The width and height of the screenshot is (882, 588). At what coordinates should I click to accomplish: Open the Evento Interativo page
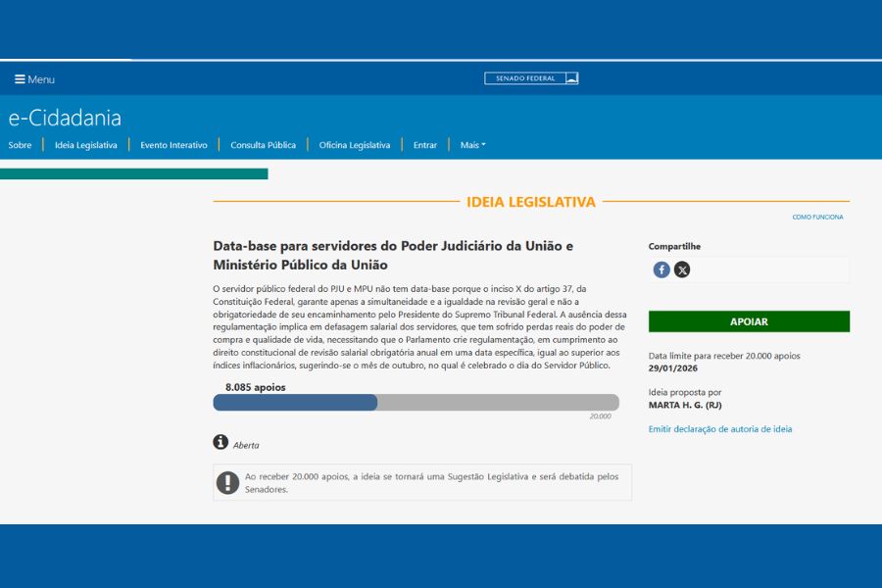pyautogui.click(x=173, y=145)
